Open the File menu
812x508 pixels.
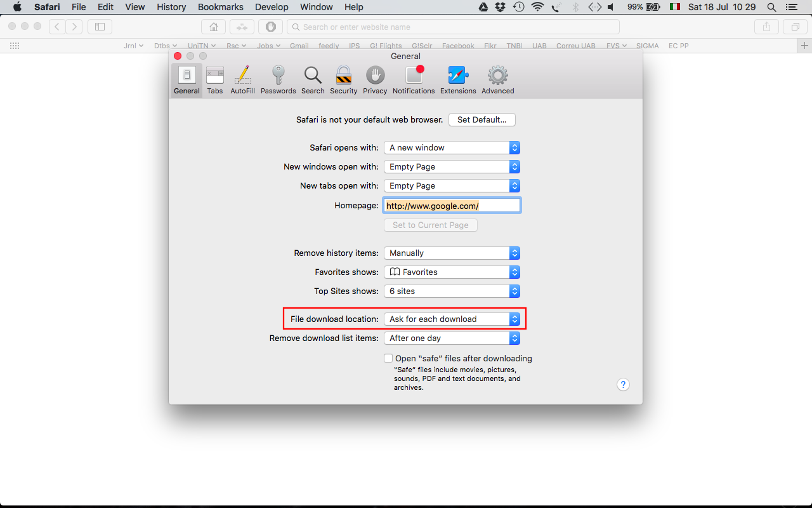pos(79,7)
